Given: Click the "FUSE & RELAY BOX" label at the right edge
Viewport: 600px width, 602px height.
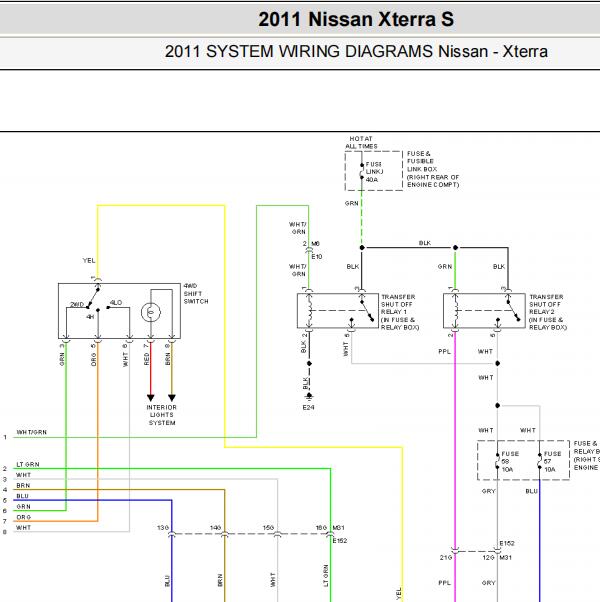Looking at the screenshot, I should point(586,455).
